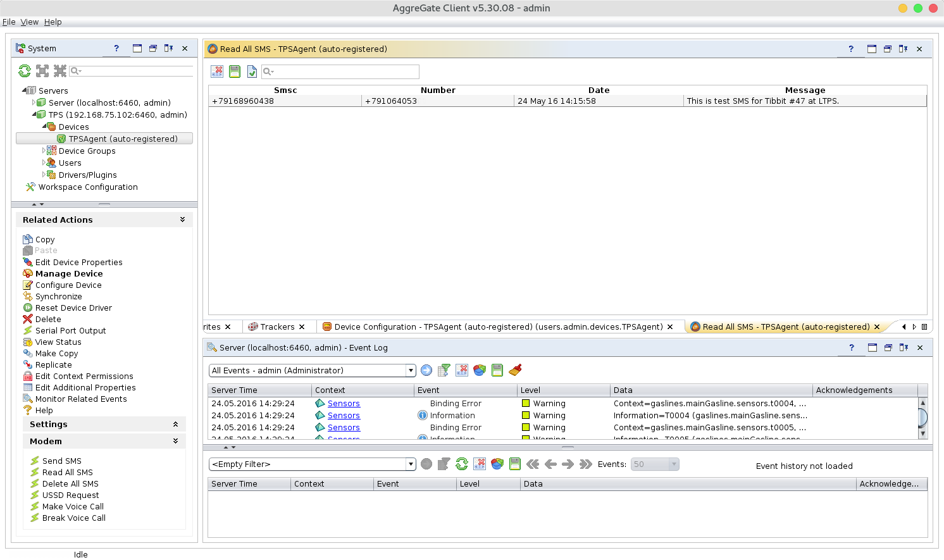Save event history with the floppy icon
Image resolution: width=944 pixels, height=560 pixels.
[x=515, y=464]
